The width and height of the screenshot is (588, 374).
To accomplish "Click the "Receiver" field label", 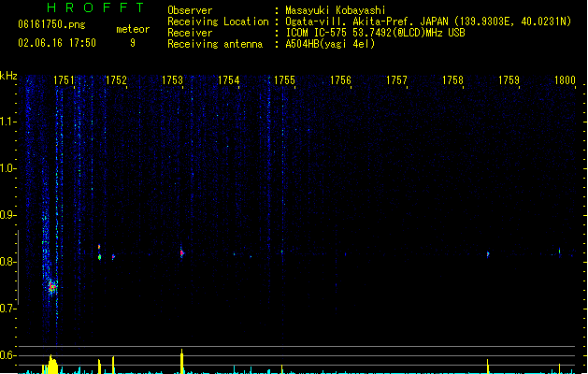I will [x=190, y=33].
